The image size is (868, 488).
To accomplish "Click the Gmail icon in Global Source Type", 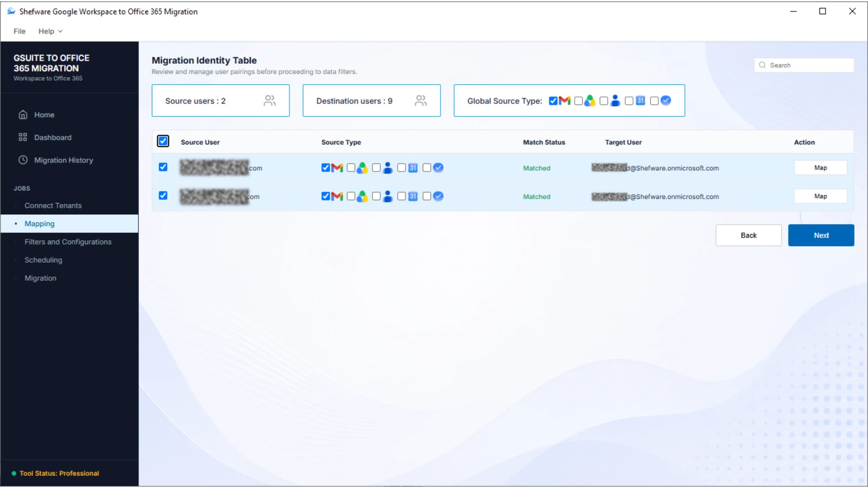I will click(x=564, y=101).
